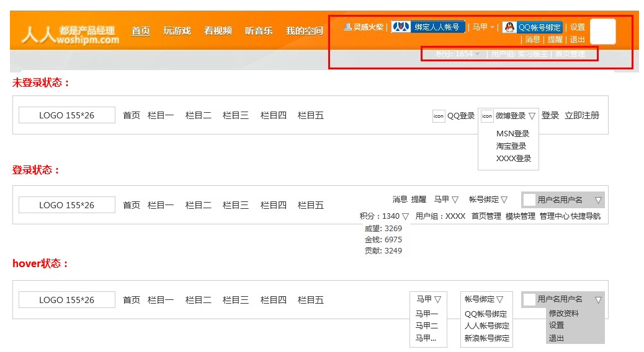Screen dimensions: 644x352
Task: Click the 金钱: 6975 entry
Action: [x=383, y=240]
